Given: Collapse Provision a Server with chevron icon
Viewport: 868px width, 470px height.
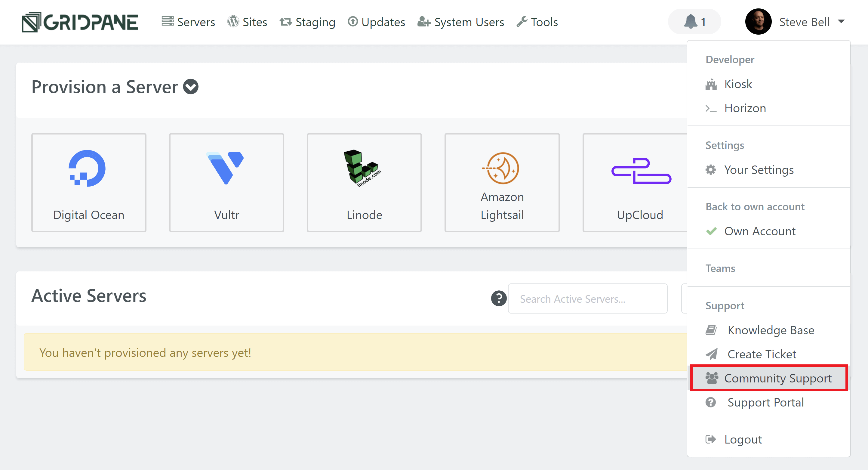Looking at the screenshot, I should [191, 87].
